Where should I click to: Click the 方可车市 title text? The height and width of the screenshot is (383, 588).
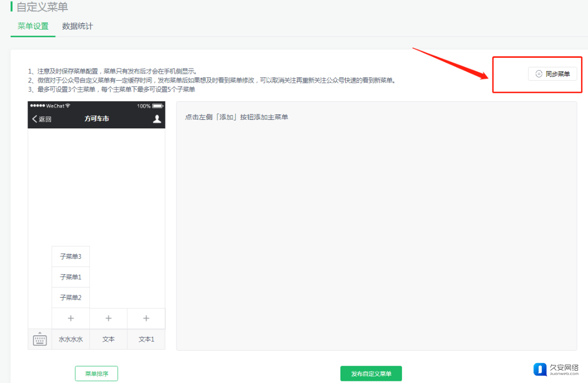pos(96,118)
